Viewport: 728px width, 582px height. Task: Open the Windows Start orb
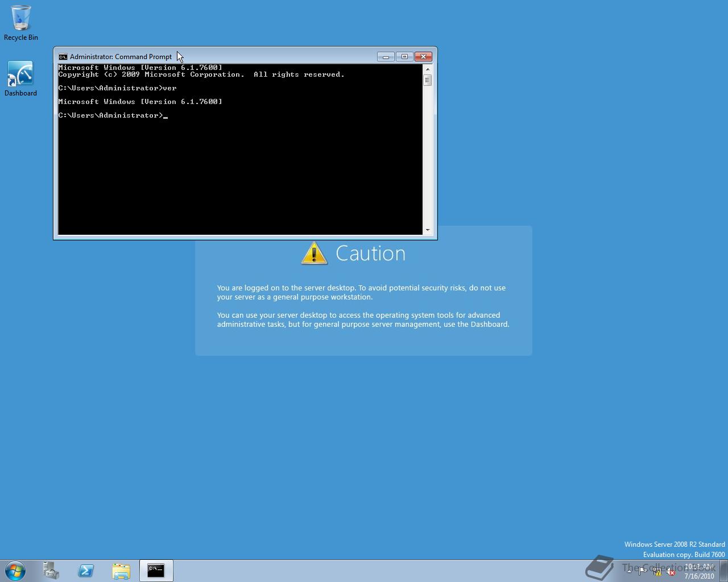click(x=15, y=571)
